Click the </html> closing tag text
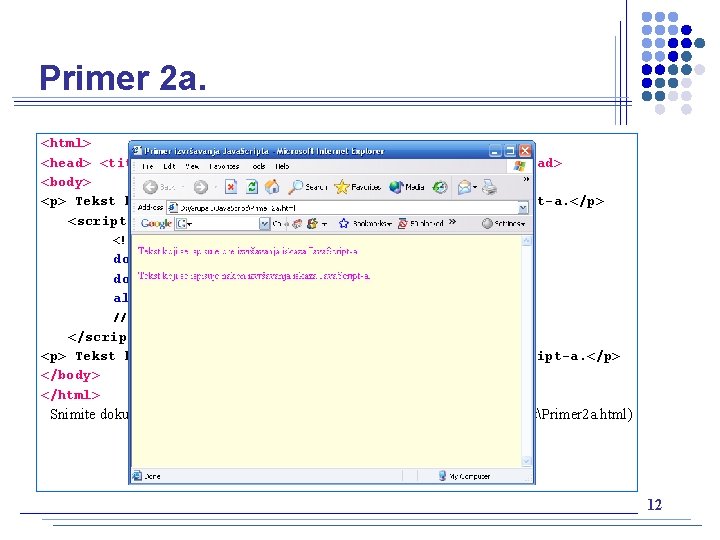The height and width of the screenshot is (540, 720). [x=70, y=395]
